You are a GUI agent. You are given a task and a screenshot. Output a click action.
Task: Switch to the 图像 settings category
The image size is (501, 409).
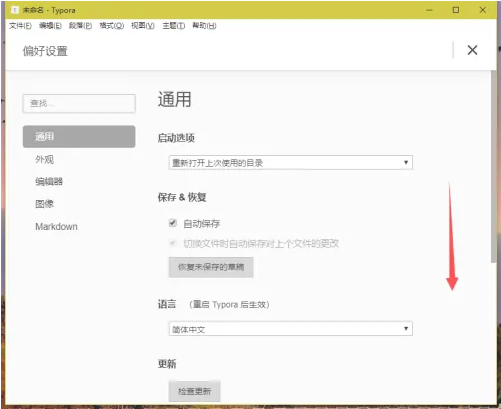point(45,204)
